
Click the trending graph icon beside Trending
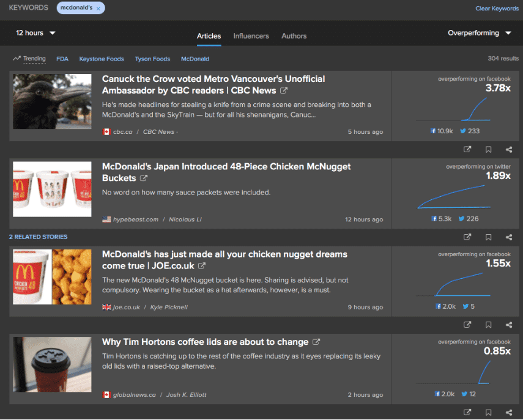pyautogui.click(x=16, y=59)
